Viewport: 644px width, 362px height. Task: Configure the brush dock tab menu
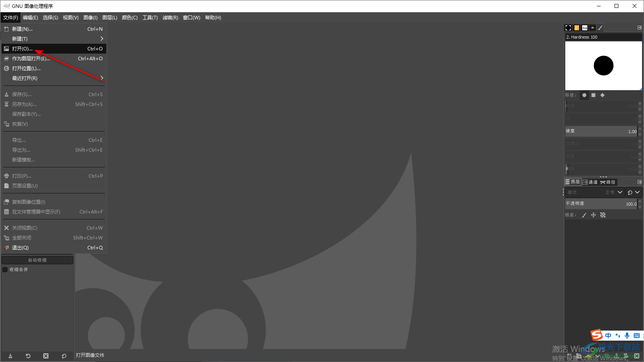pyautogui.click(x=639, y=28)
